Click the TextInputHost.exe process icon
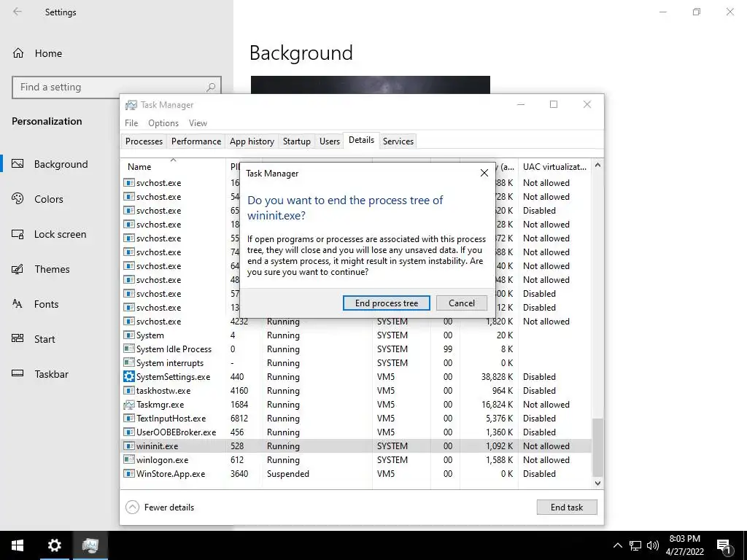 pos(128,419)
